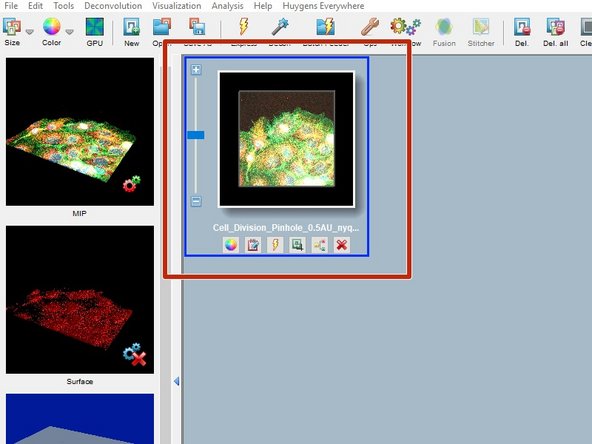The image size is (592, 444).
Task: Open the Visualization menu
Action: click(x=177, y=6)
